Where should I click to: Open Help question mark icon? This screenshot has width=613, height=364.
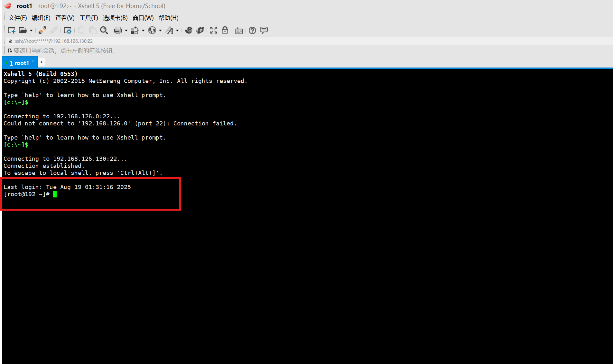point(253,30)
